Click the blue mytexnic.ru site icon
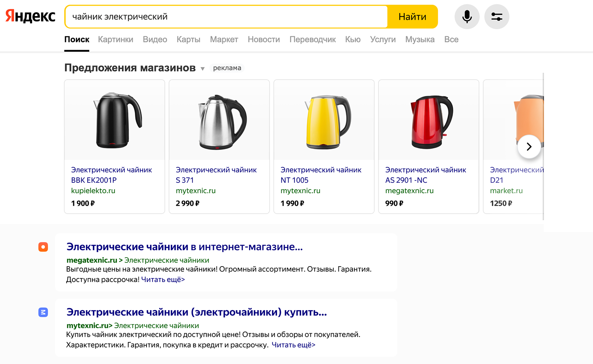Viewport: 593px width, 364px height. click(x=43, y=312)
